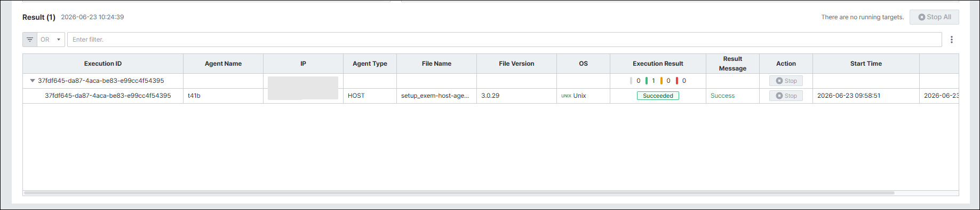Sort by Execution ID column header
This screenshot has height=210, width=980.
(x=103, y=64)
